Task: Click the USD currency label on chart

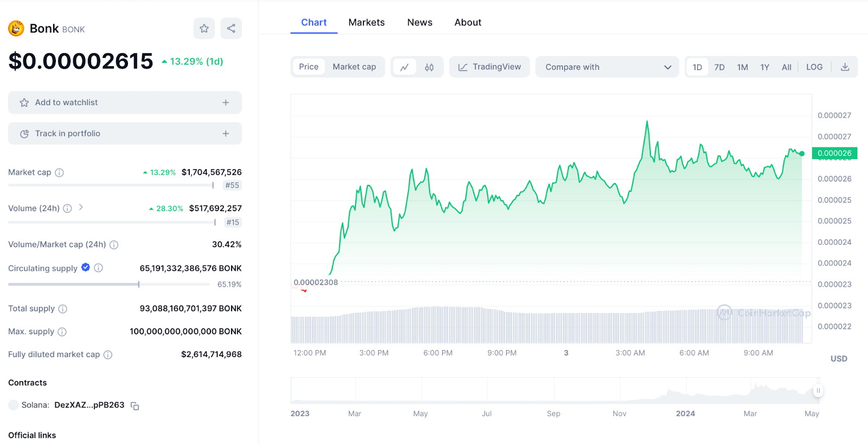Action: click(x=839, y=359)
